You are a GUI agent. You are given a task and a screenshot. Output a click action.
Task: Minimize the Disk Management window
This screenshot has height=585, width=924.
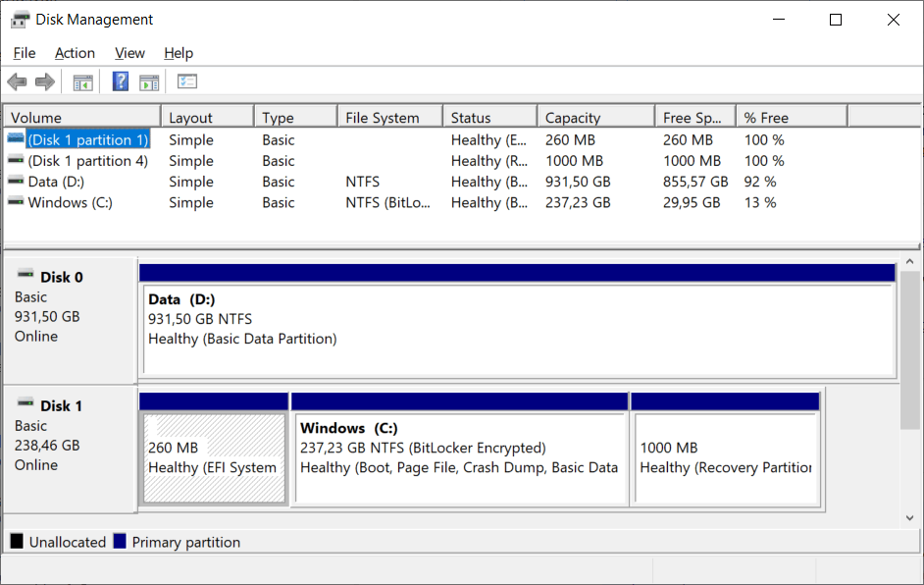pos(779,20)
